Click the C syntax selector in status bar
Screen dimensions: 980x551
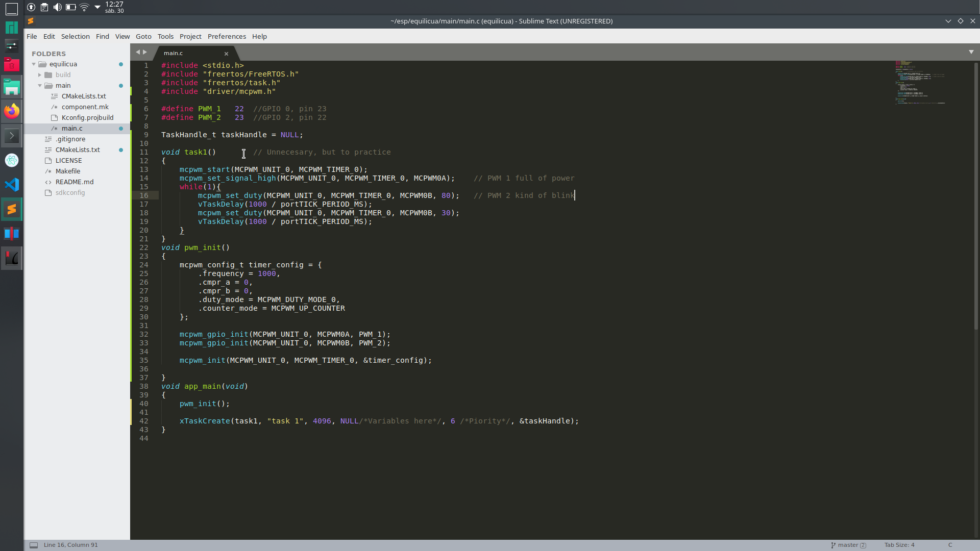[x=950, y=545]
